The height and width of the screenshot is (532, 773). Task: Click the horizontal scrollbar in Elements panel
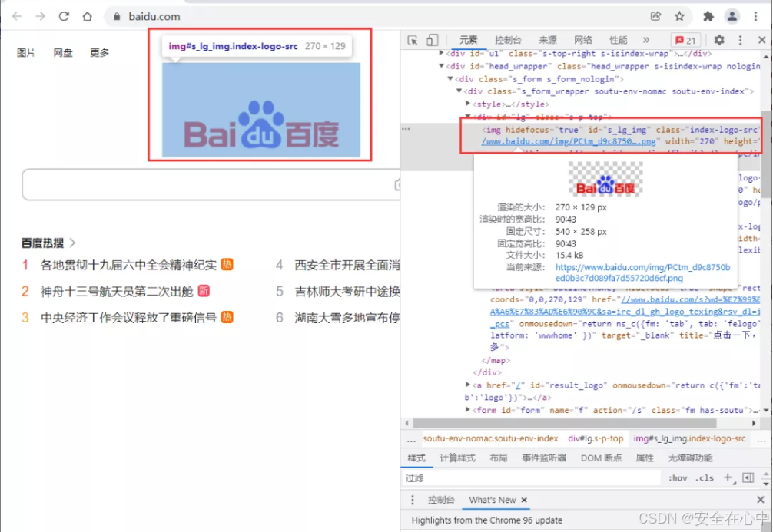(565, 423)
